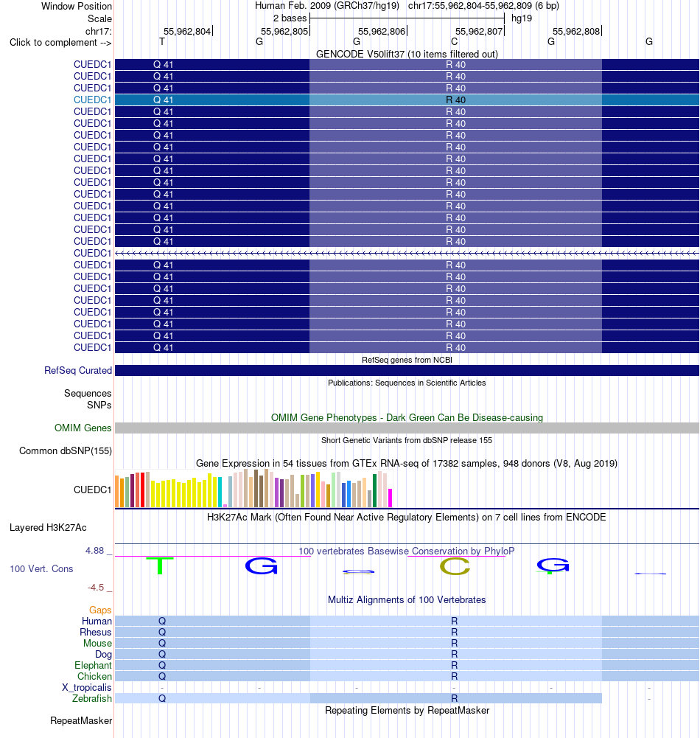
Task: Click the orange Gaps label
Action: coord(100,610)
